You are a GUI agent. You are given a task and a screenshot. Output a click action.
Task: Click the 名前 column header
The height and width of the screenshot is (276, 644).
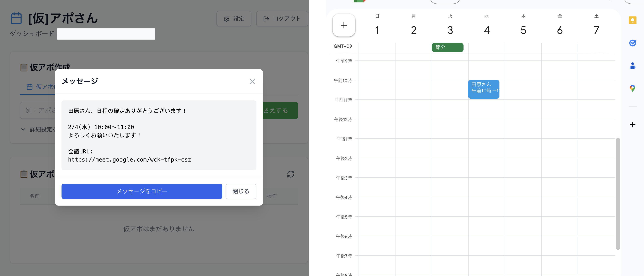35,196
